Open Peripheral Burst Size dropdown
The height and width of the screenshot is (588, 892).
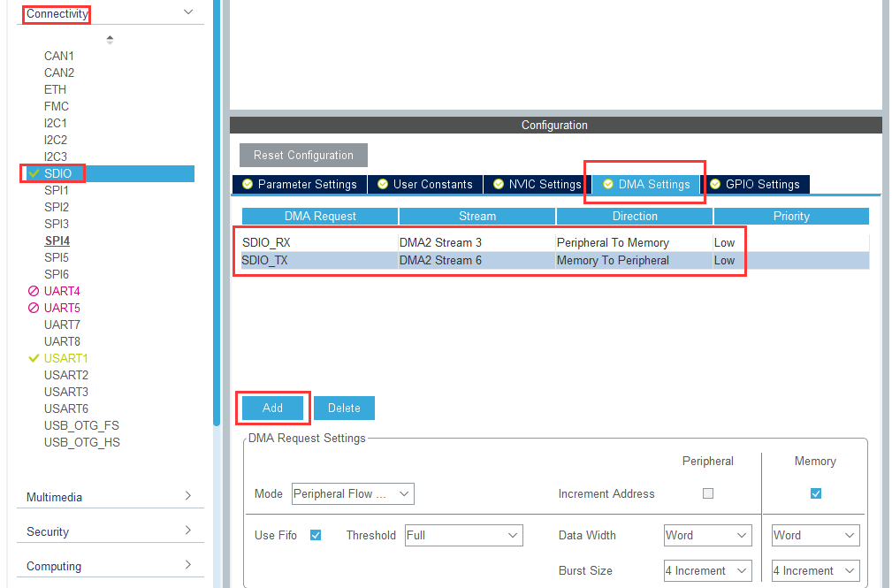click(708, 570)
